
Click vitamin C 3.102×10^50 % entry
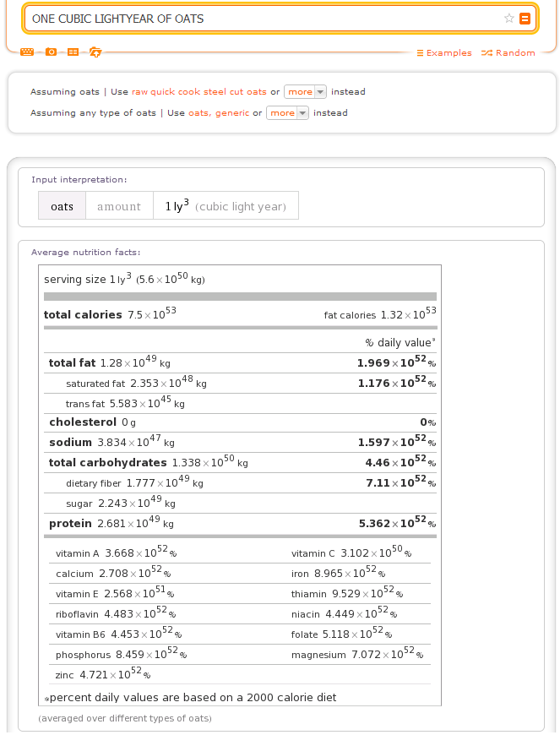coord(351,553)
